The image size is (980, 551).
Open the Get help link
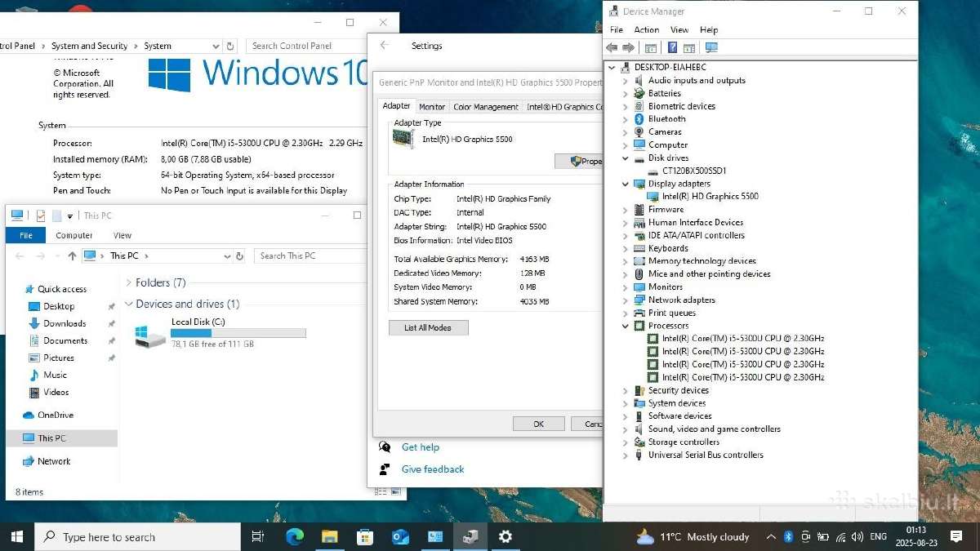coord(421,447)
